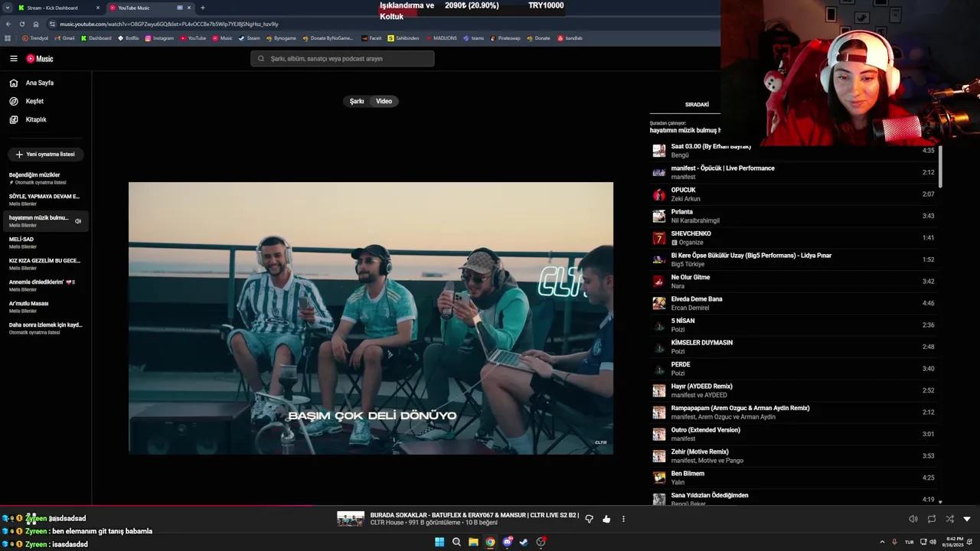The height and width of the screenshot is (551, 980).
Task: Open the Windows Start menu
Action: click(439, 543)
